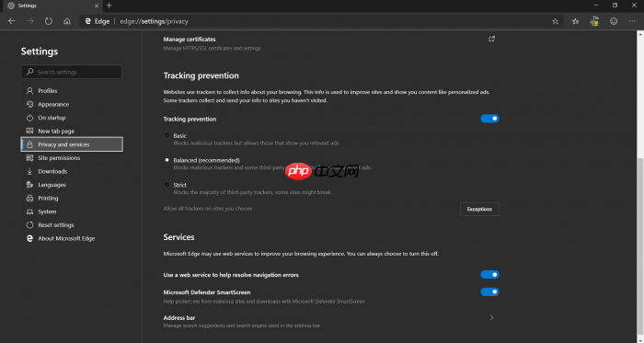Image resolution: width=644 pixels, height=343 pixels.
Task: Focus the Search settings box
Action: 72,72
